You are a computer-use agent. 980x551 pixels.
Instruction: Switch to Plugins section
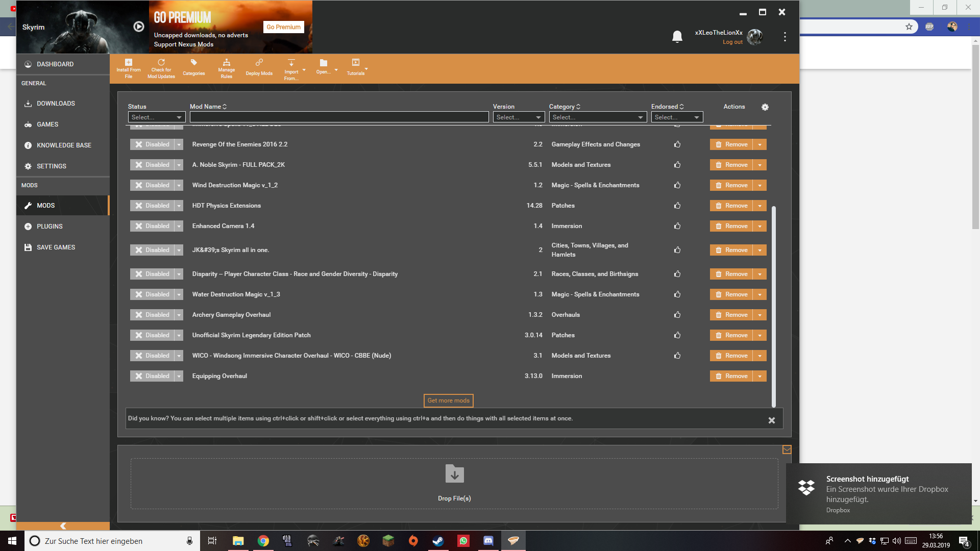tap(63, 227)
